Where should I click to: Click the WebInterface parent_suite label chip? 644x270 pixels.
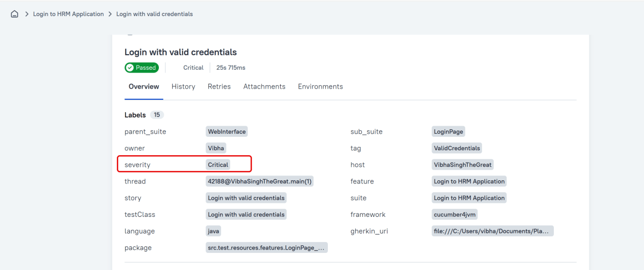pyautogui.click(x=226, y=132)
